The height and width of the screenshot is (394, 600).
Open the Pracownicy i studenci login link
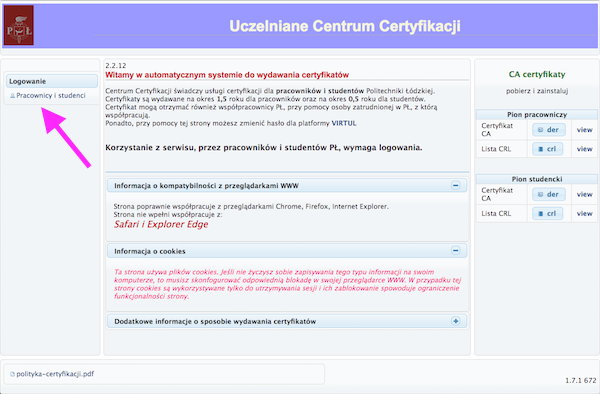coord(51,96)
